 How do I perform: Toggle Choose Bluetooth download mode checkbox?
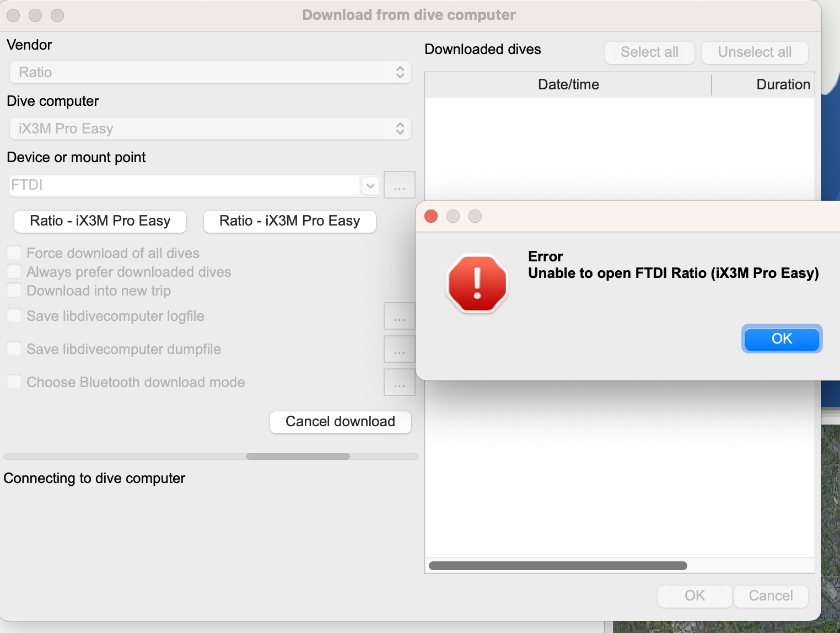coord(14,382)
